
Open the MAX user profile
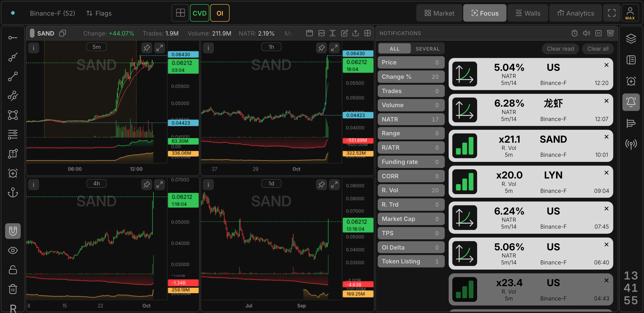(x=630, y=13)
